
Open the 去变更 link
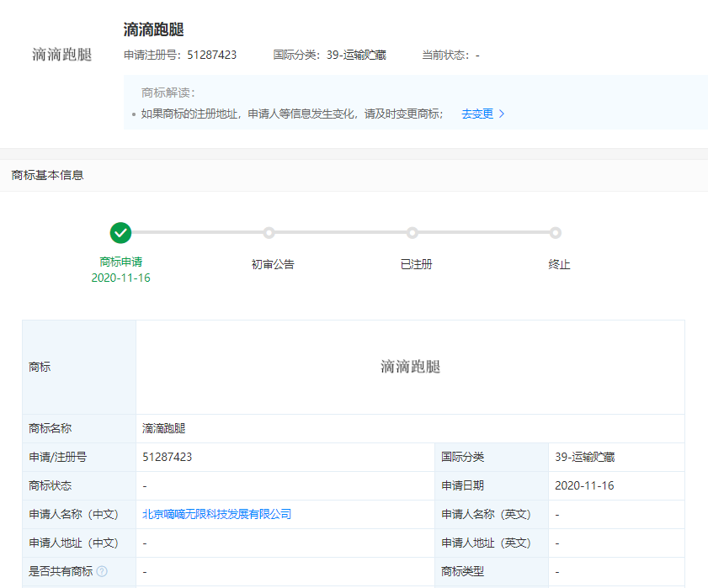coord(477,114)
